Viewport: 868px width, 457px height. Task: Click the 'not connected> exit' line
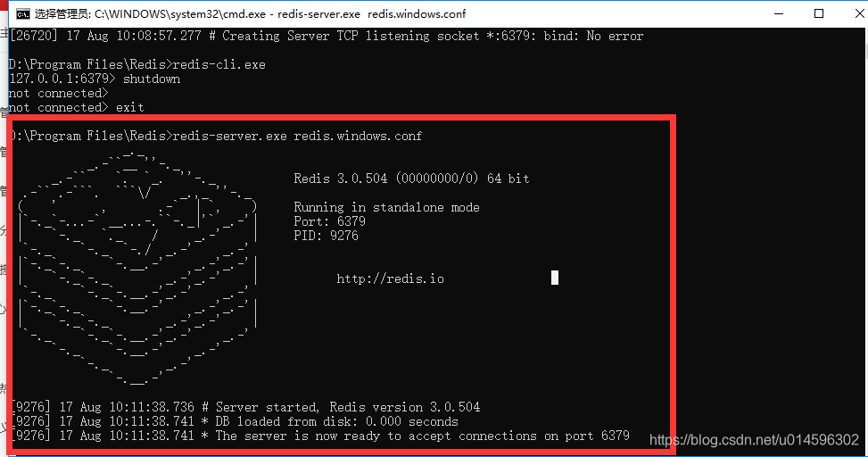[x=77, y=107]
